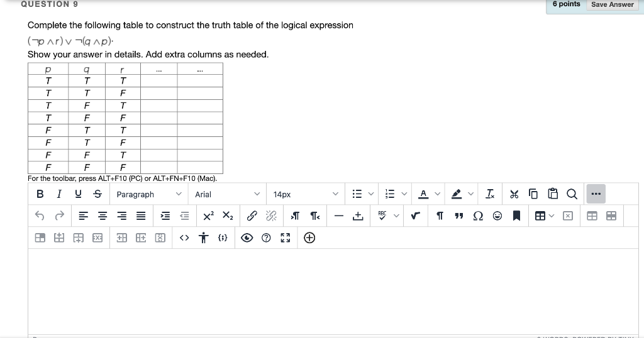Image resolution: width=644 pixels, height=338 pixels.
Task: Insert special character with Omega icon
Action: [478, 215]
